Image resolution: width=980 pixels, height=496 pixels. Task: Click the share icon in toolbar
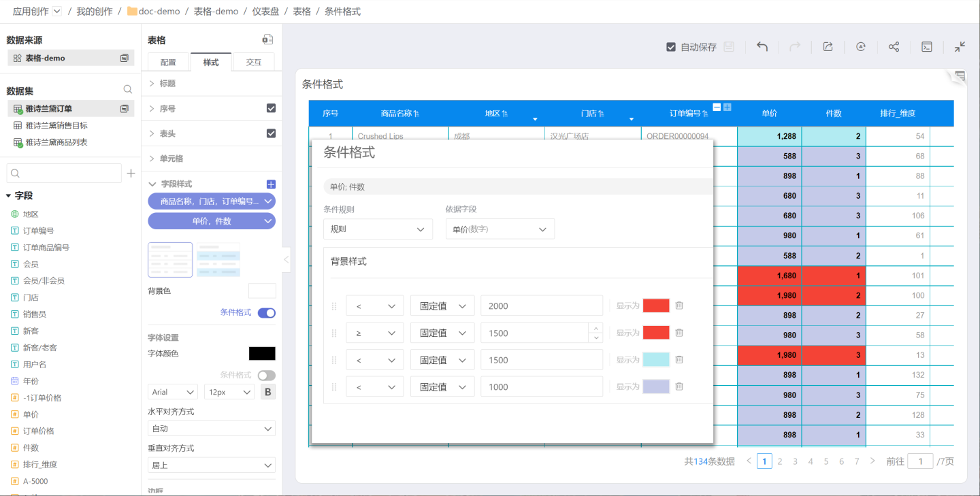pyautogui.click(x=894, y=47)
